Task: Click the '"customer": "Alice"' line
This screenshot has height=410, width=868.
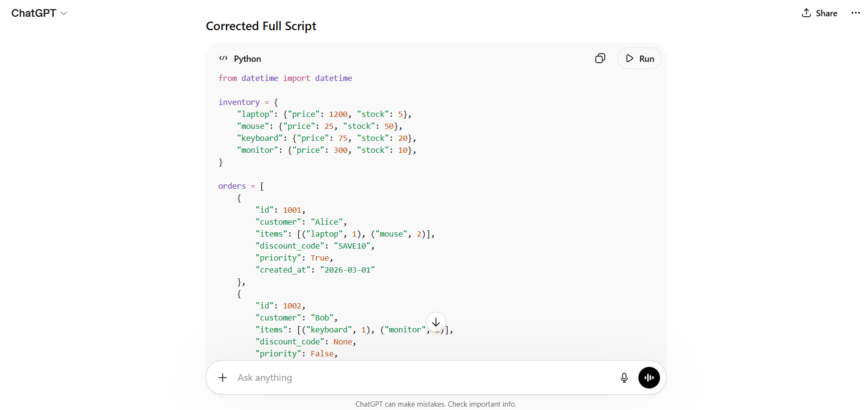Action: coord(301,222)
